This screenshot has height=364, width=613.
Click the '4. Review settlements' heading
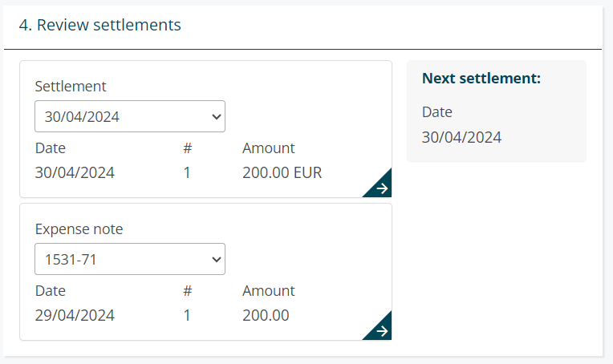coord(100,26)
